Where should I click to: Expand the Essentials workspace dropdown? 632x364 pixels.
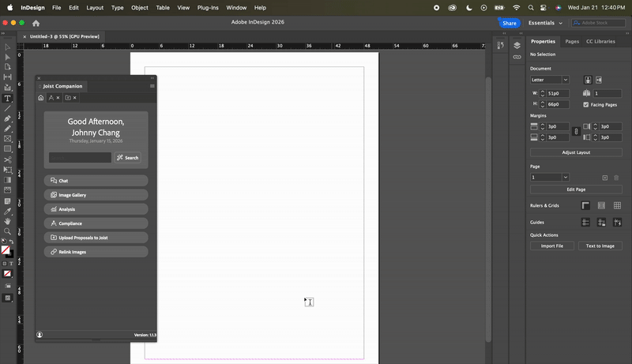click(x=545, y=23)
